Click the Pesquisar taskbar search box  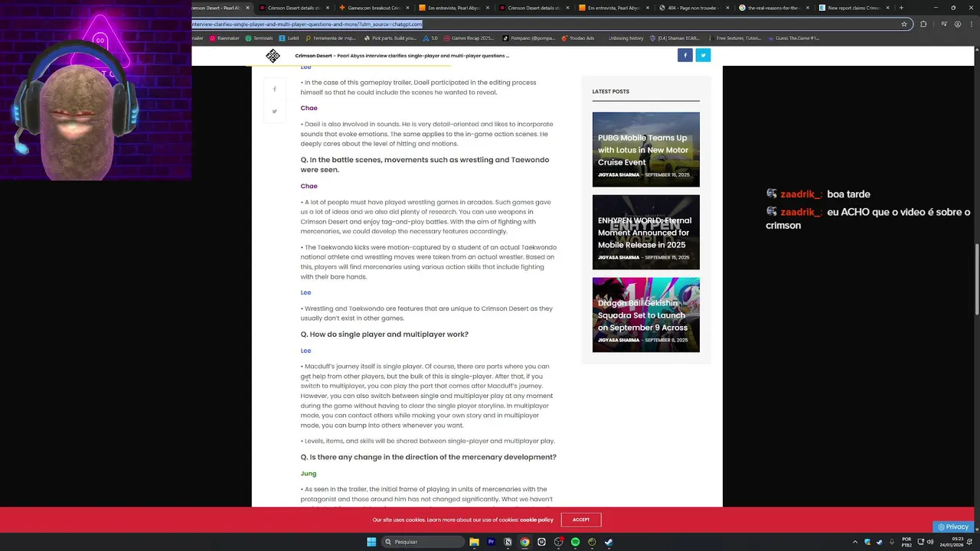pos(424,542)
